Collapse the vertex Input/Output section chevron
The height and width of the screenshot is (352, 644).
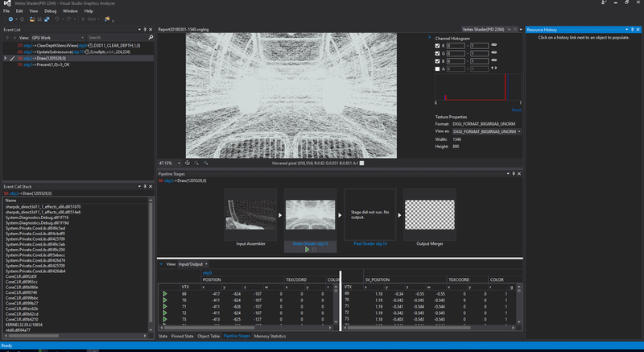click(x=161, y=264)
